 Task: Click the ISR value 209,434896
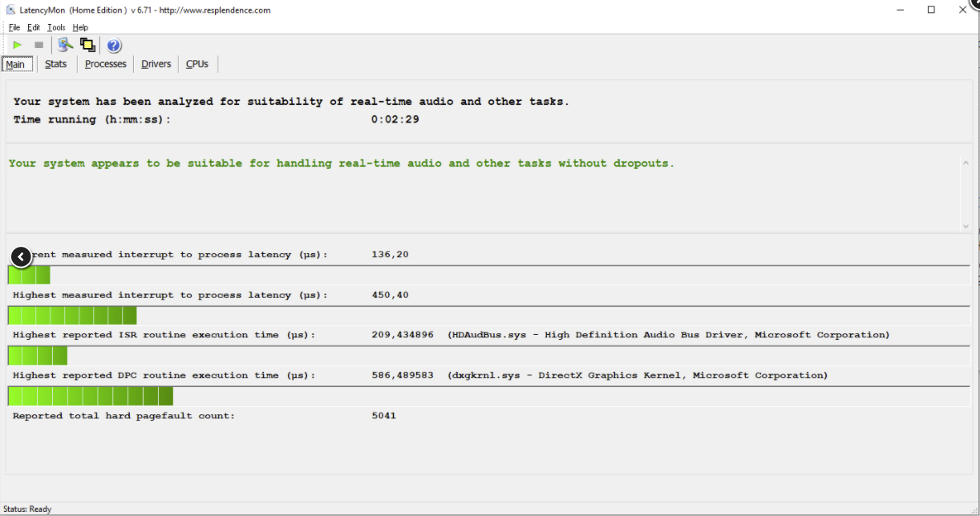[x=403, y=335]
